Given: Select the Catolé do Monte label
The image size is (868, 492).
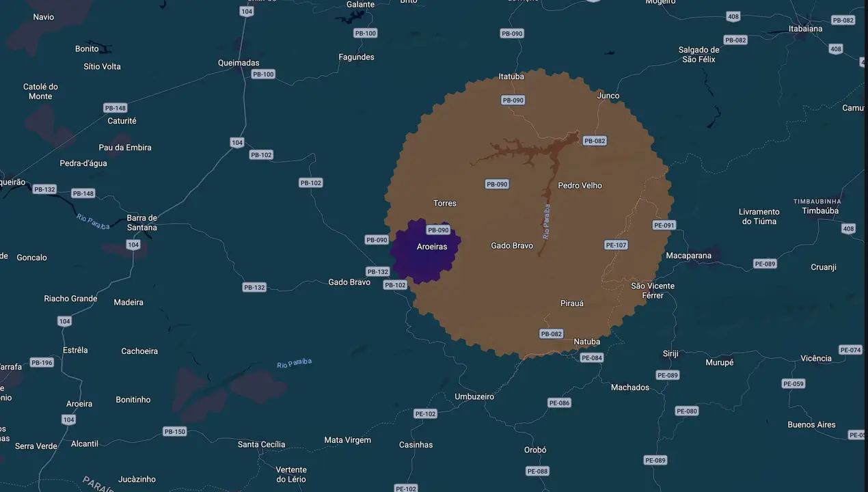Looking at the screenshot, I should click(x=40, y=92).
